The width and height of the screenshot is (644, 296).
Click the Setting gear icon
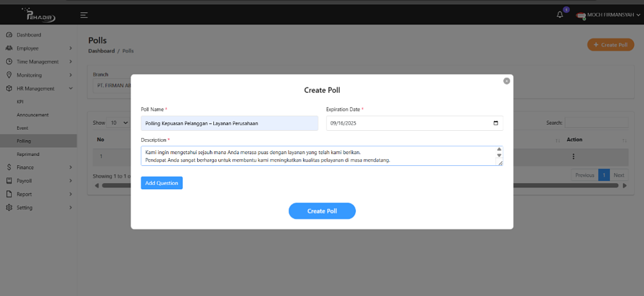[x=9, y=208]
